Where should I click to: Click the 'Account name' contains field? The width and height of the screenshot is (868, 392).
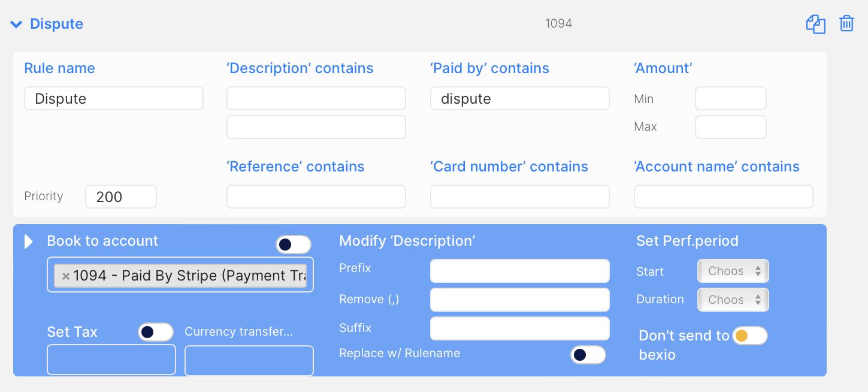724,197
